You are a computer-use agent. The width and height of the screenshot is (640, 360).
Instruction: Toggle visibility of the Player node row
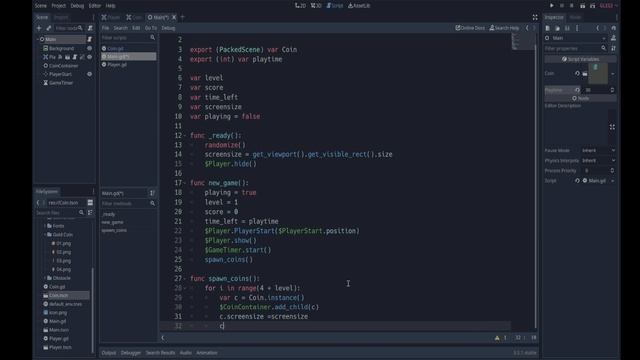tap(89, 57)
